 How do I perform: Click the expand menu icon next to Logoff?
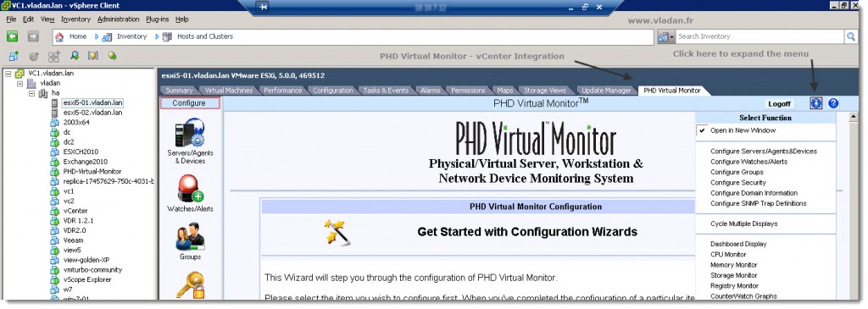(x=816, y=103)
